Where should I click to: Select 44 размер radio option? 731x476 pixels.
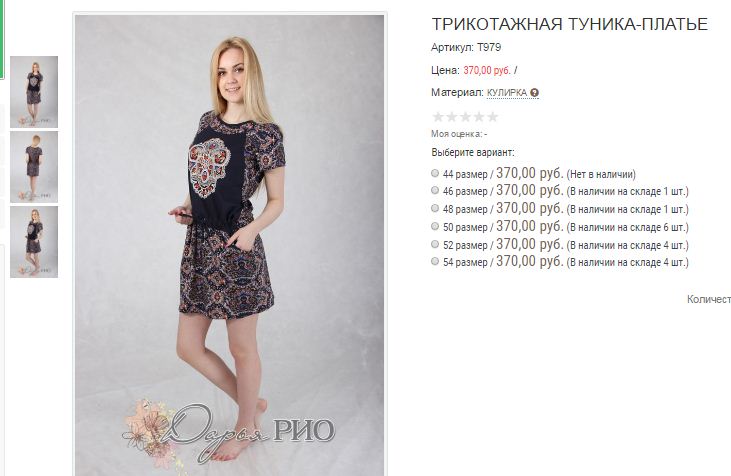435,173
